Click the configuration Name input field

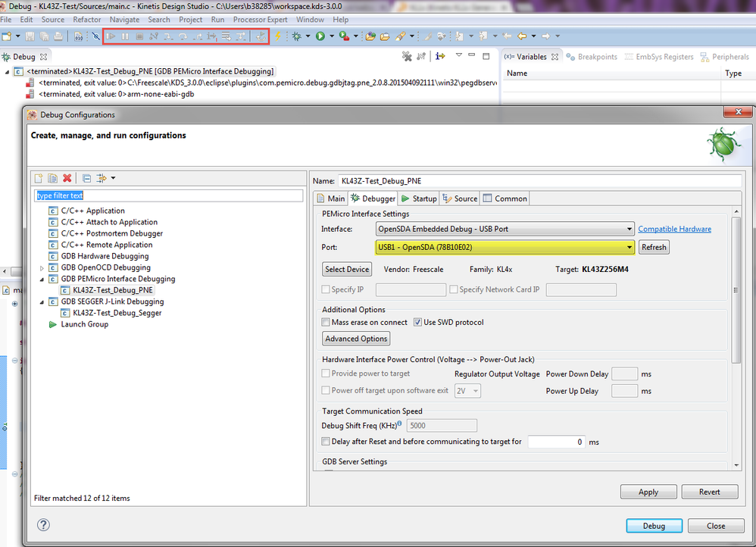pyautogui.click(x=539, y=181)
